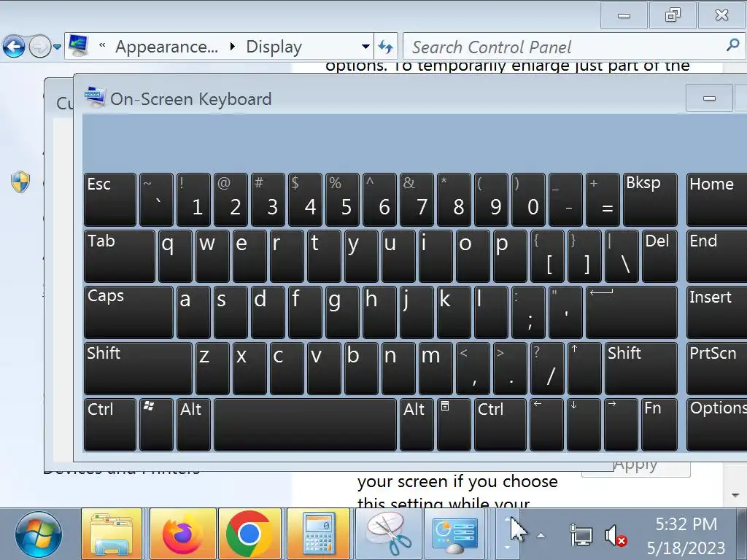This screenshot has width=747, height=560.
Task: Tap the Home key
Action: coord(716,200)
